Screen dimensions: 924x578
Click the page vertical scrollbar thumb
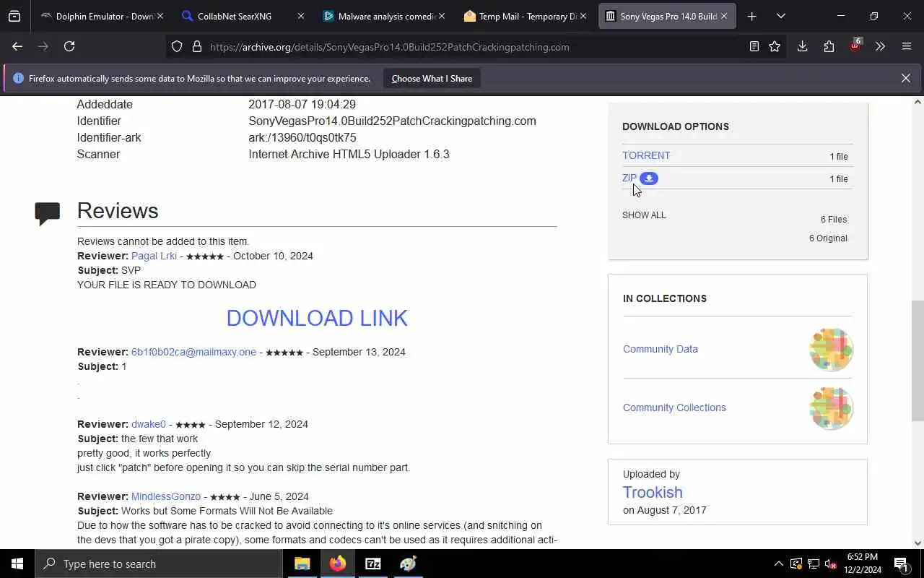coord(918,361)
